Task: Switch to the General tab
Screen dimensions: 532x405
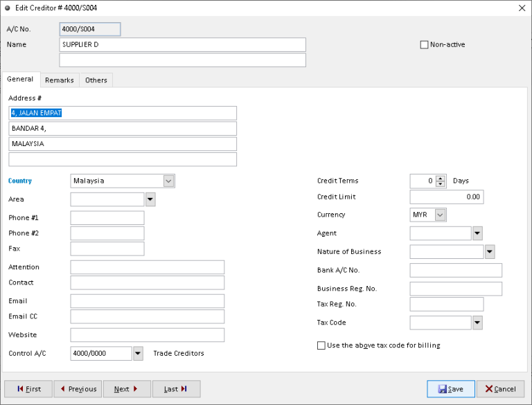Action: click(x=20, y=79)
